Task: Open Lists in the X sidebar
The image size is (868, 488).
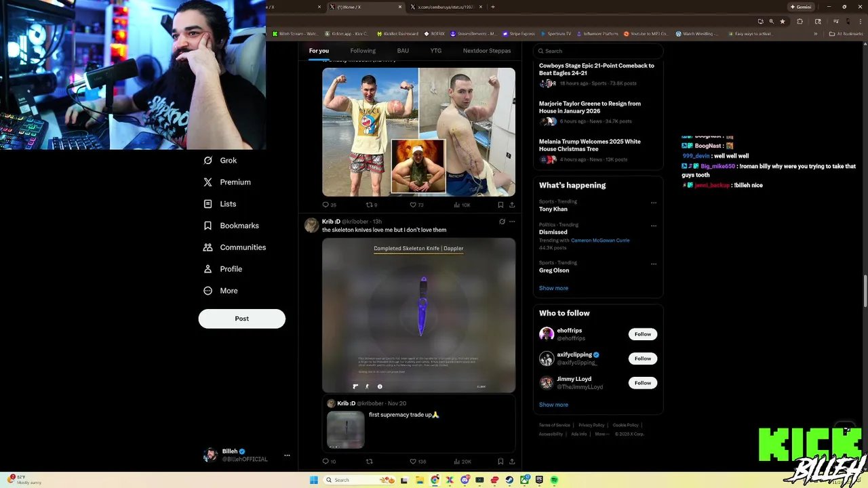Action: pos(220,204)
